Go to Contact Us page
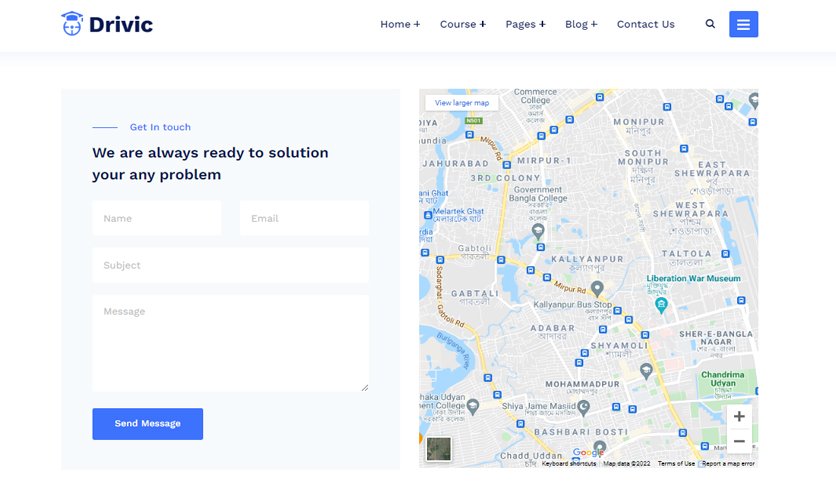 click(646, 24)
